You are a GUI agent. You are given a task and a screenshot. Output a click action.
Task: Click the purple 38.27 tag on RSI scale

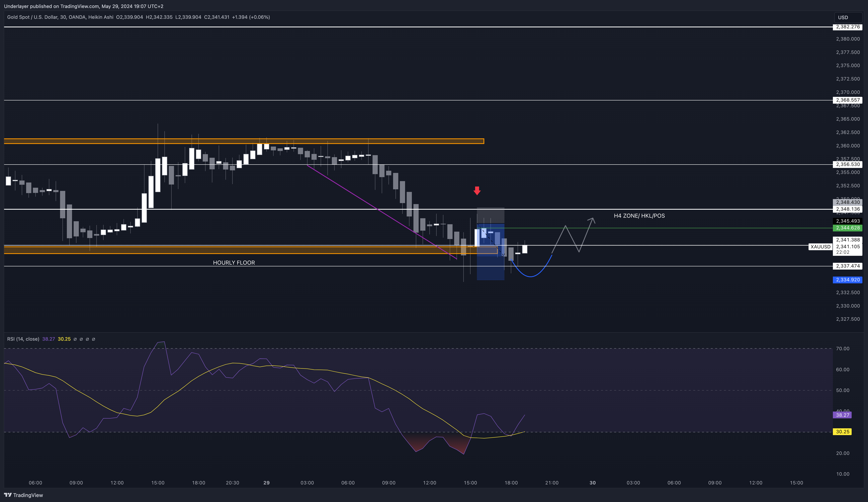842,415
